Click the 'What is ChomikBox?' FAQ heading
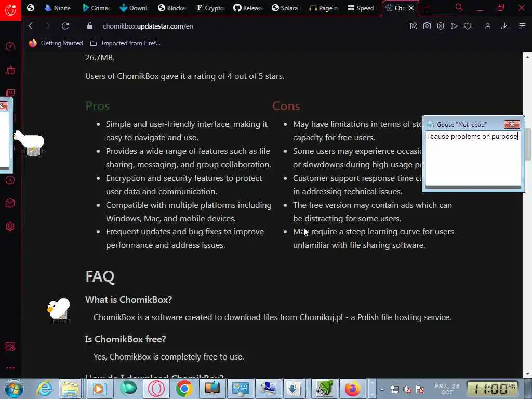 [x=129, y=300]
